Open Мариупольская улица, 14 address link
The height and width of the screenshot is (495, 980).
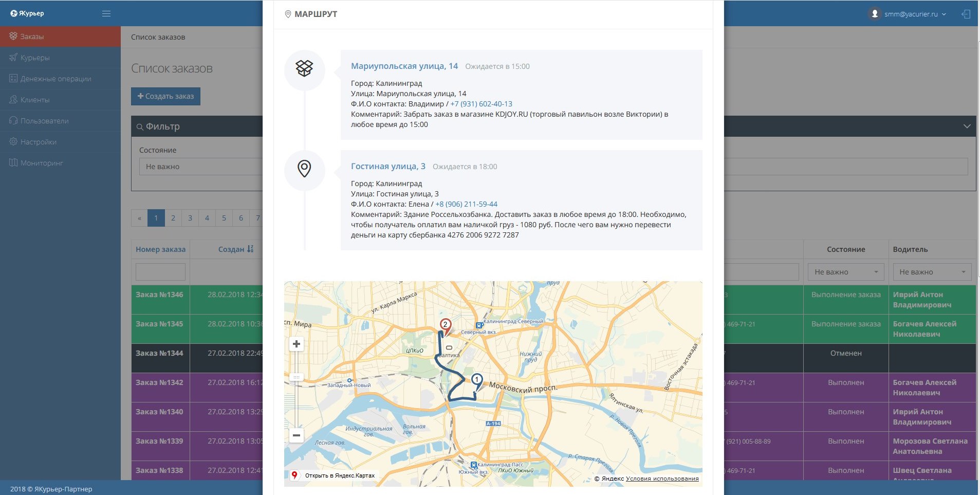(x=404, y=66)
